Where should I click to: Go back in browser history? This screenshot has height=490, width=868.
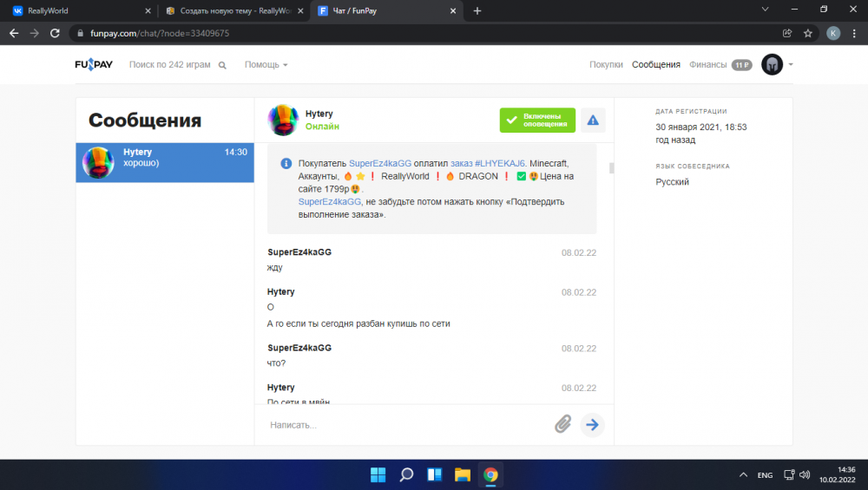(x=14, y=33)
